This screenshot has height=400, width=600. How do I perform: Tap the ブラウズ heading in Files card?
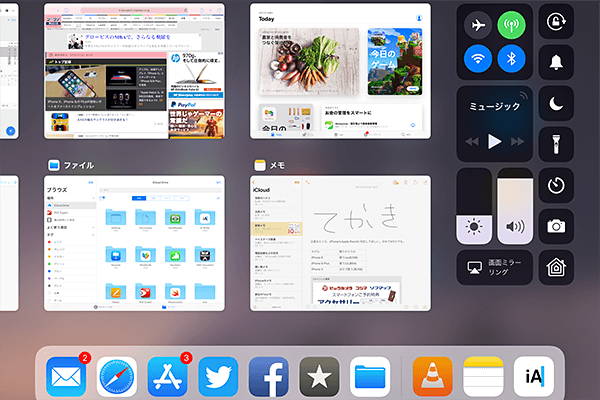(x=57, y=190)
